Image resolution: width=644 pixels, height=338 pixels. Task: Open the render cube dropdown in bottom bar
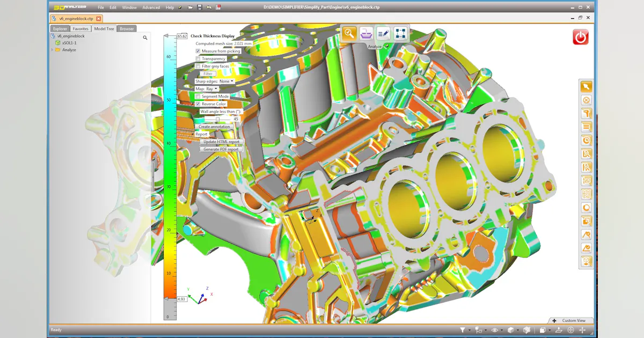(x=518, y=330)
